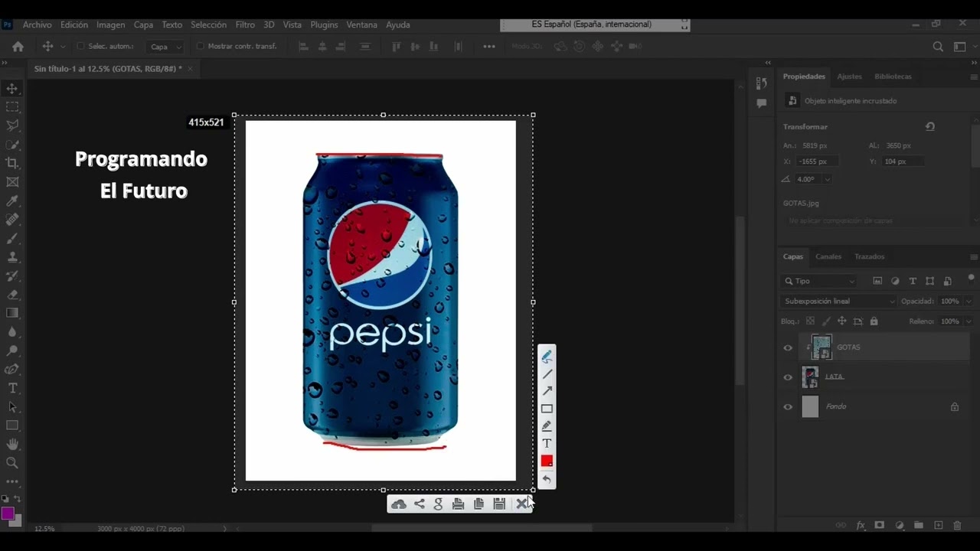This screenshot has width=980, height=551.
Task: Hide the Fondo layer
Action: coord(788,407)
